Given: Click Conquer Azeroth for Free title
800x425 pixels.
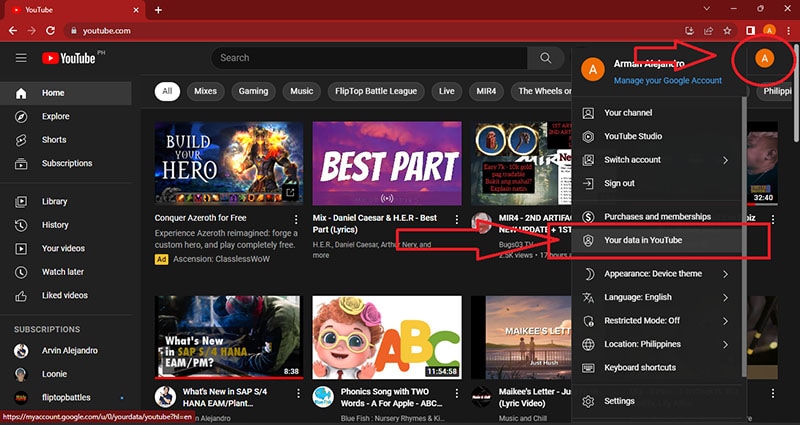Looking at the screenshot, I should click(201, 218).
